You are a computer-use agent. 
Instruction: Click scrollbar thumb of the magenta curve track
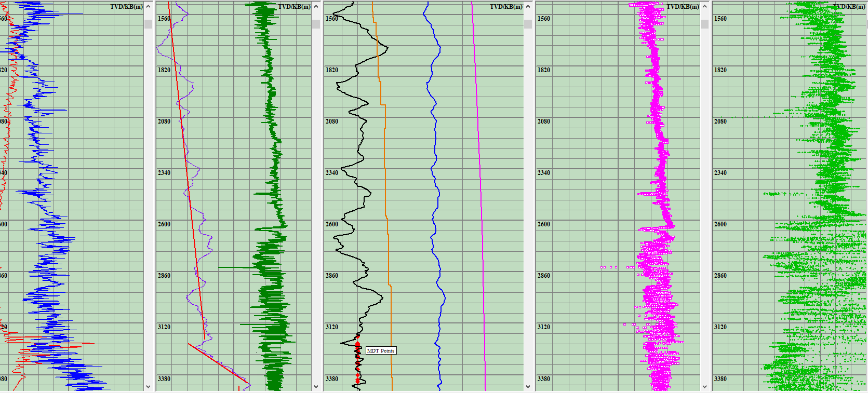tap(704, 24)
